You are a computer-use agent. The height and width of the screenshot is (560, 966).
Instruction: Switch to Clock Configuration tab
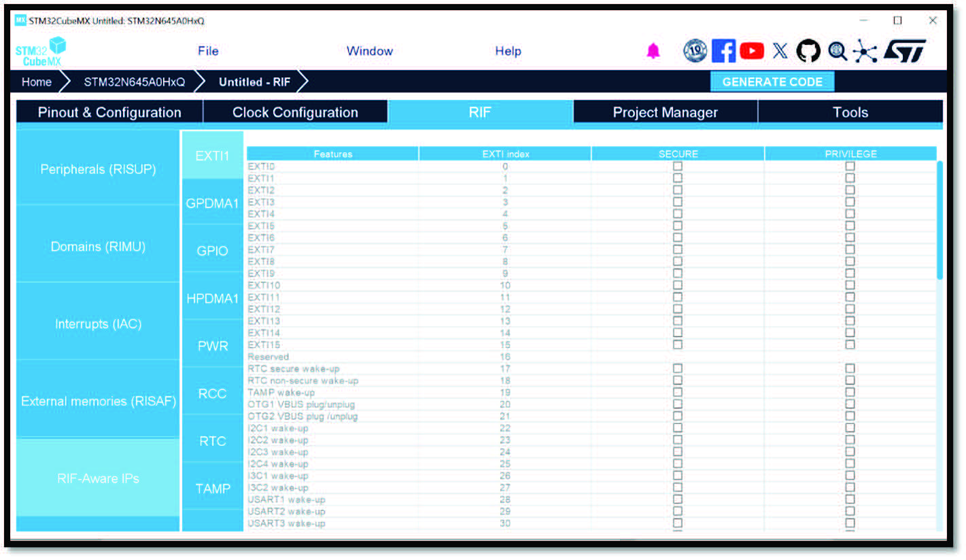[x=295, y=113]
